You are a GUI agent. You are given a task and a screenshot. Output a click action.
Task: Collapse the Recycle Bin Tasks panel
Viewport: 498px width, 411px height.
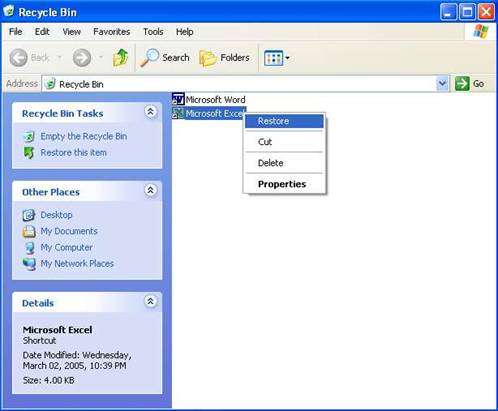[x=150, y=112]
